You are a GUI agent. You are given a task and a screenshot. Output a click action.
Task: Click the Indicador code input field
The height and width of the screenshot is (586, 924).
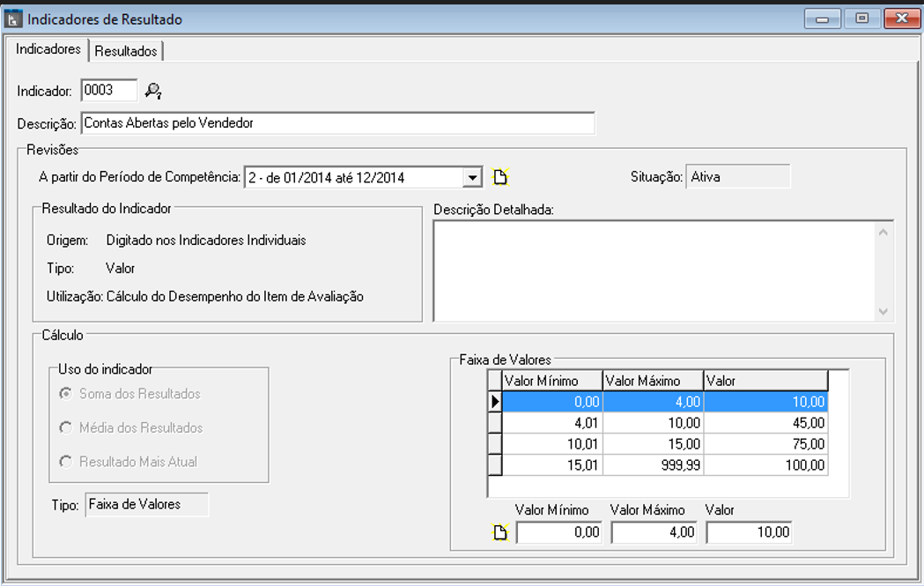click(108, 90)
